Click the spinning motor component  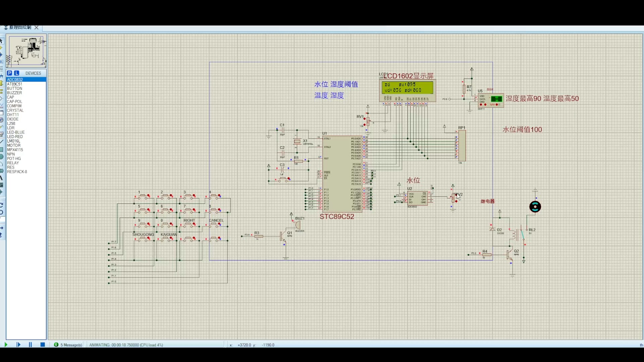tap(535, 207)
